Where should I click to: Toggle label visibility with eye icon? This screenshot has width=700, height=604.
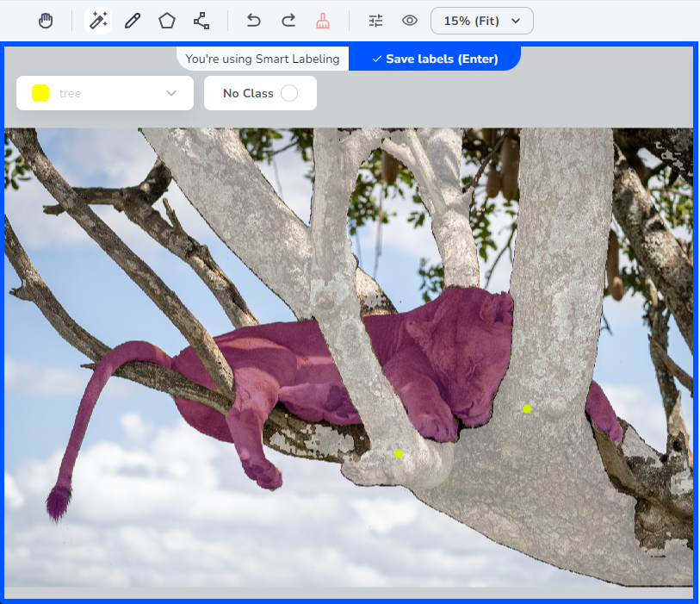coord(410,21)
